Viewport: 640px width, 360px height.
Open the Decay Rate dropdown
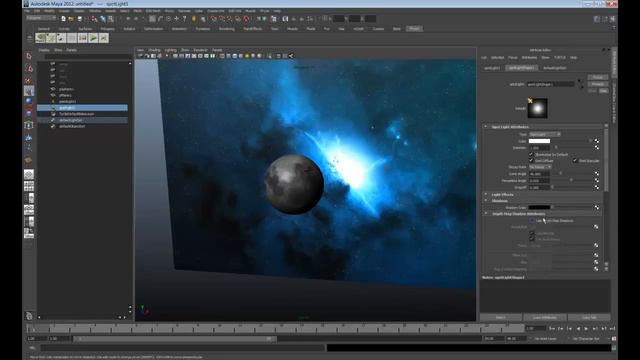pyautogui.click(x=541, y=167)
